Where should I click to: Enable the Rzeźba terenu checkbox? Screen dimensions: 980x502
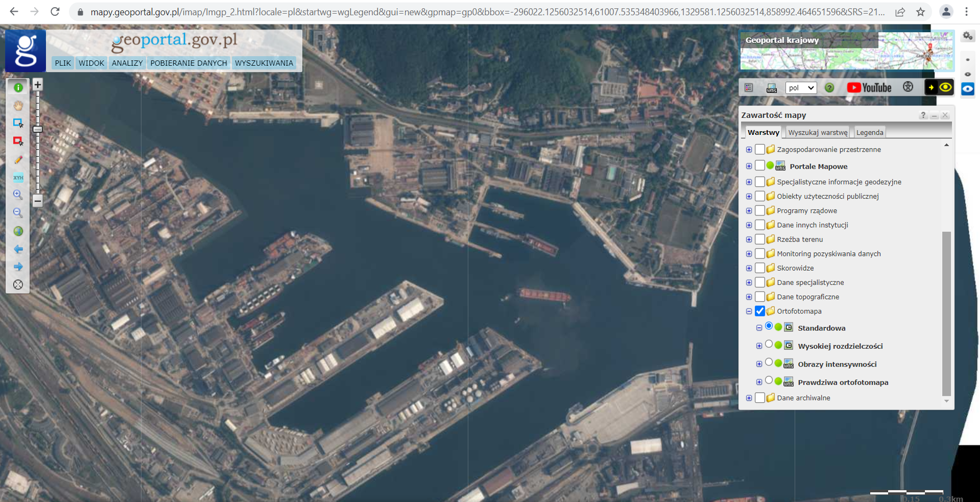pos(760,239)
